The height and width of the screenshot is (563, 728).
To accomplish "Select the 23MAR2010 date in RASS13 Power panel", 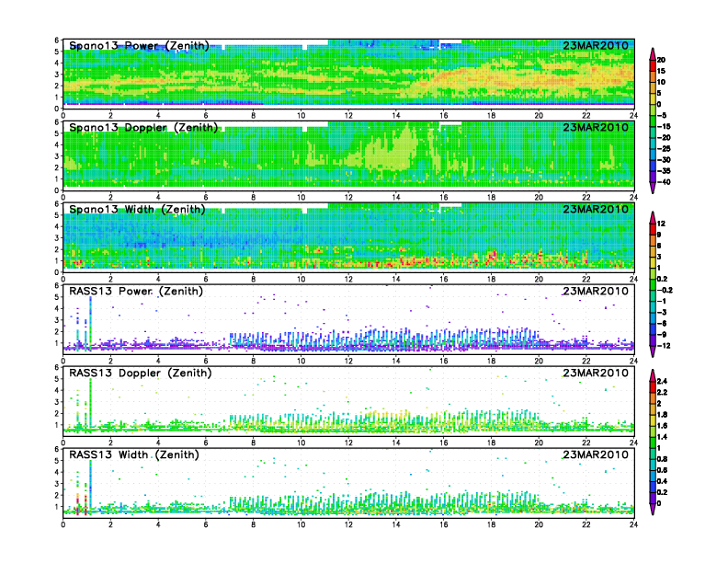I will (596, 291).
